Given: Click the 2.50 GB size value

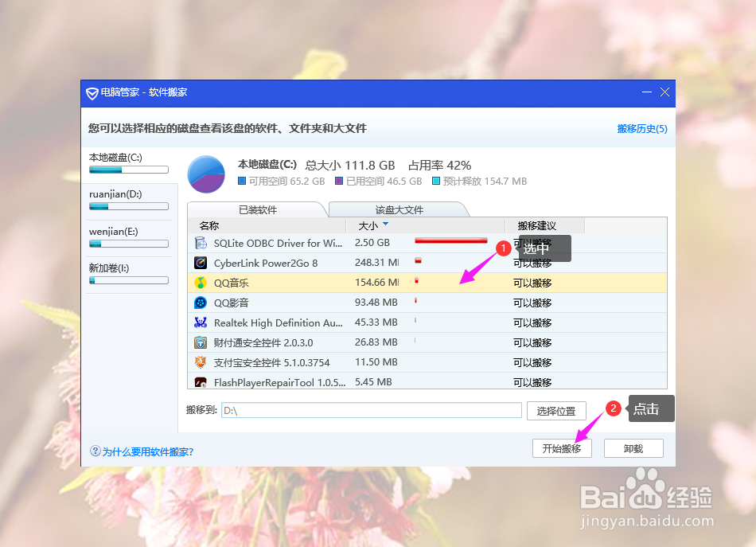Looking at the screenshot, I should click(372, 243).
